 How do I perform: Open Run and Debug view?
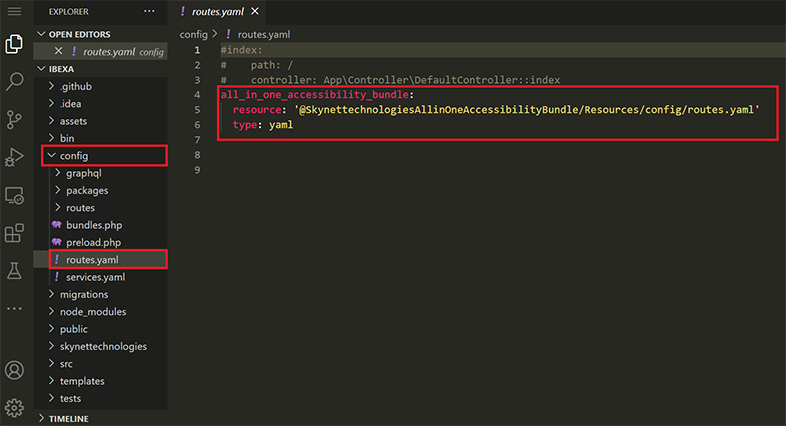[14, 157]
